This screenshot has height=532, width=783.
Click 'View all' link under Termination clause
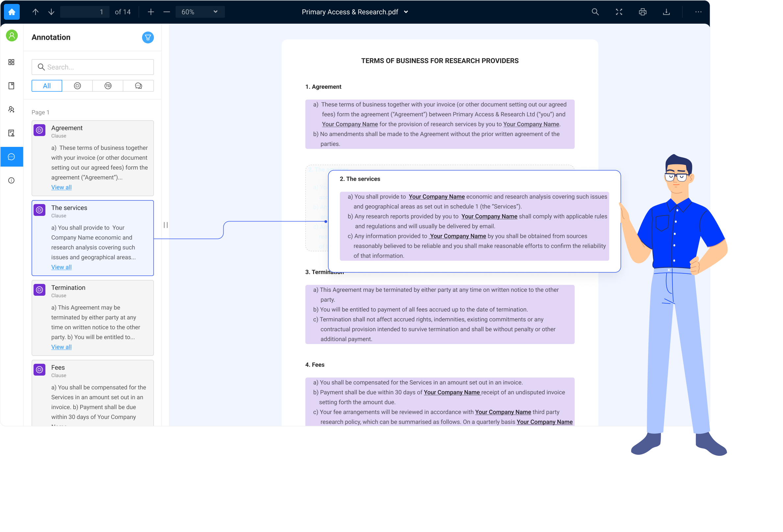click(61, 346)
